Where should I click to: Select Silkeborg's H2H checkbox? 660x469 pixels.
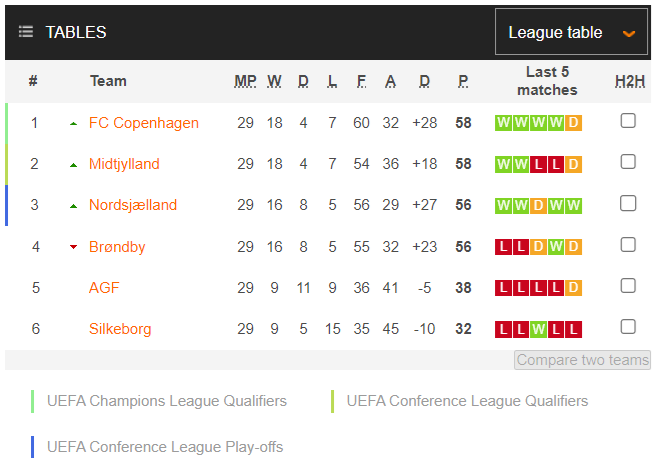click(628, 326)
